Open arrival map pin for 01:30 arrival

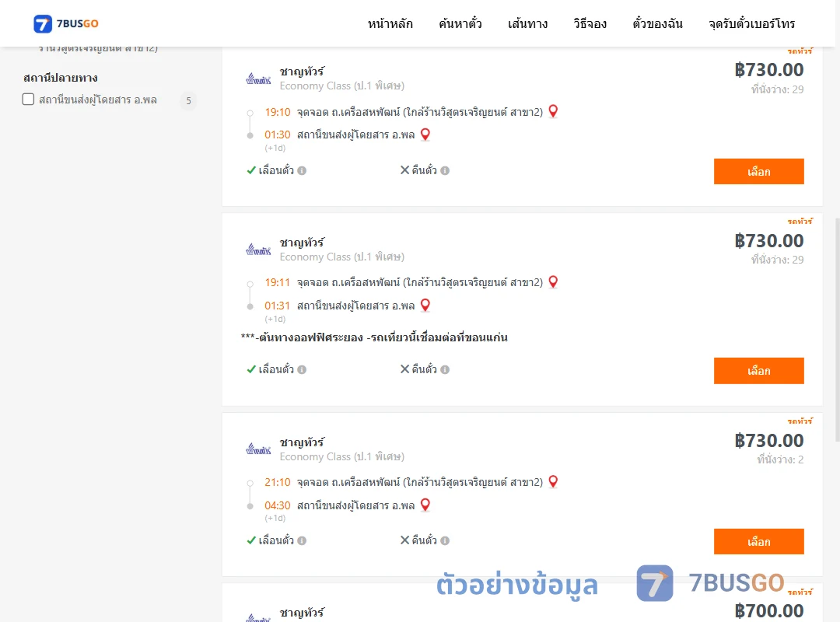pyautogui.click(x=425, y=135)
